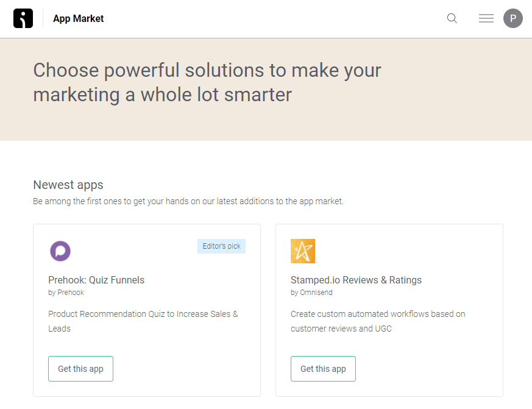Click 'by Omnisend' author text
The height and width of the screenshot is (409, 532).
click(x=311, y=293)
